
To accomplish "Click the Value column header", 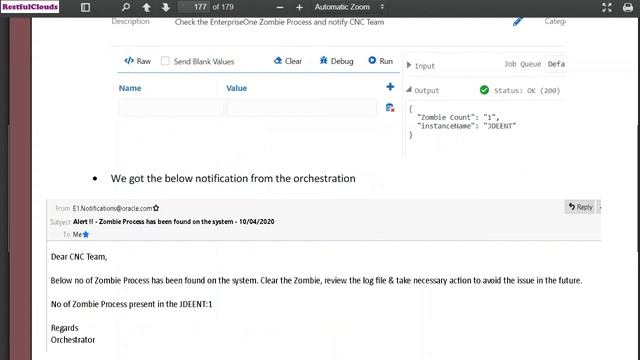I will [236, 88].
